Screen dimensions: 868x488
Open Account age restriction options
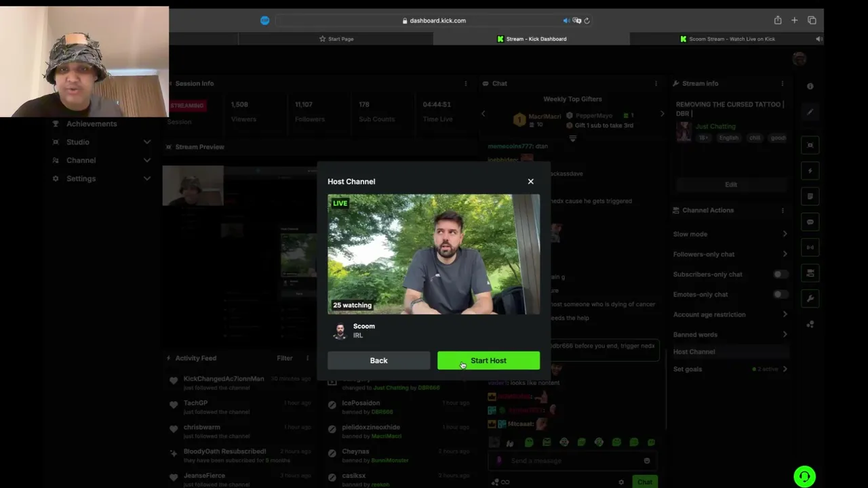[730, 314]
